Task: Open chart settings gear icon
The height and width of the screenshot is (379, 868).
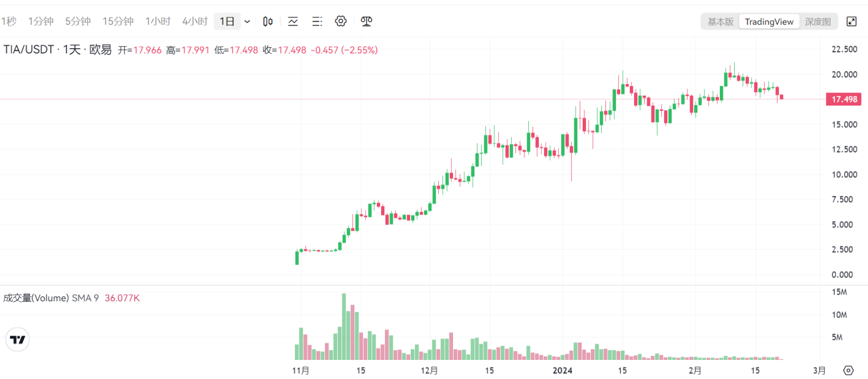Action: 341,21
